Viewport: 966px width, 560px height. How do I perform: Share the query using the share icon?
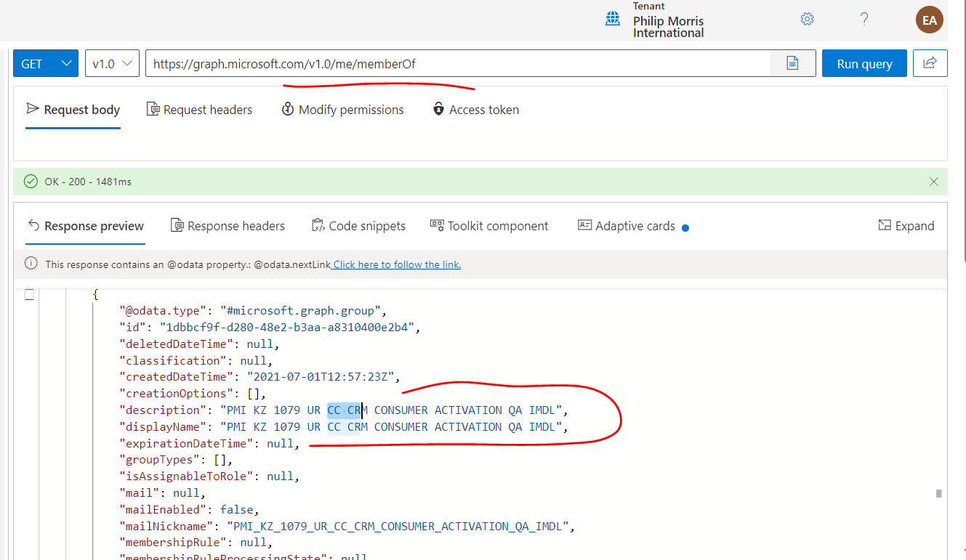pos(930,63)
